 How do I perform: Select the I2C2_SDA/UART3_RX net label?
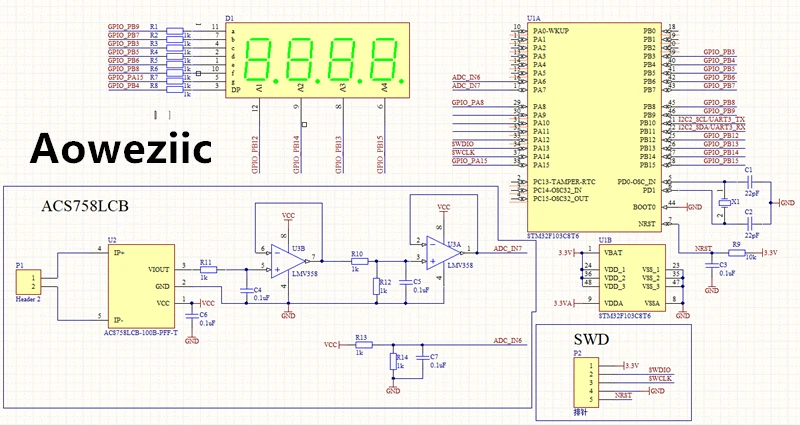[712, 127]
